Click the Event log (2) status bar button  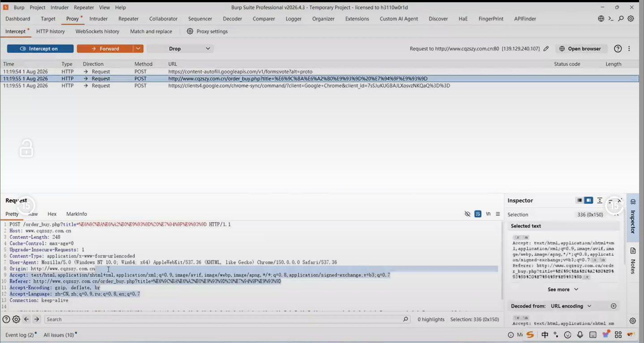click(x=20, y=335)
